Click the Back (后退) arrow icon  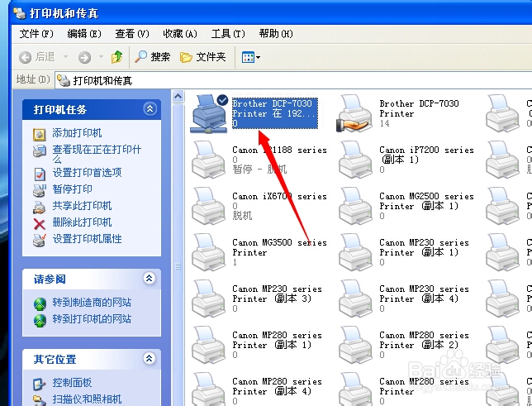pyautogui.click(x=25, y=57)
